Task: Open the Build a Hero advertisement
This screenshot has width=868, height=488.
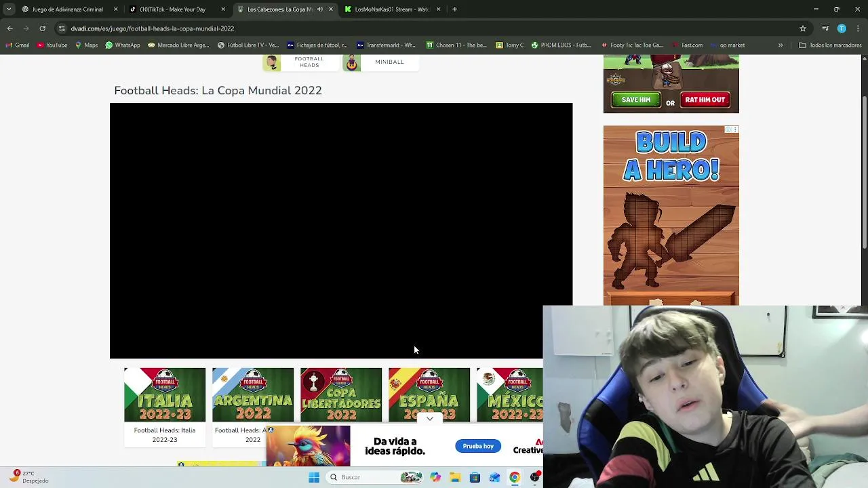Action: tap(671, 216)
